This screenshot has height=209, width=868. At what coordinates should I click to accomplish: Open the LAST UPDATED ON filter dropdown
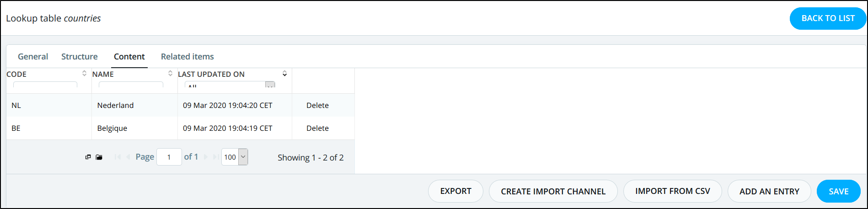tap(270, 85)
